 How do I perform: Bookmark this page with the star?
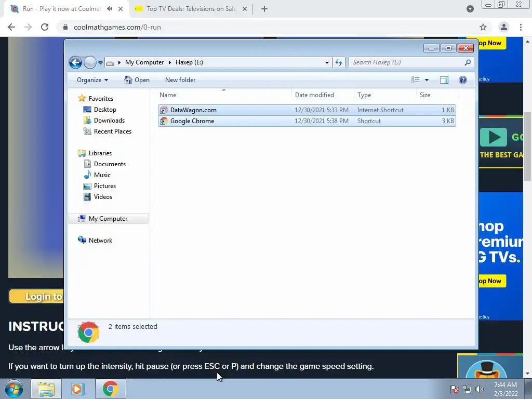point(483,27)
